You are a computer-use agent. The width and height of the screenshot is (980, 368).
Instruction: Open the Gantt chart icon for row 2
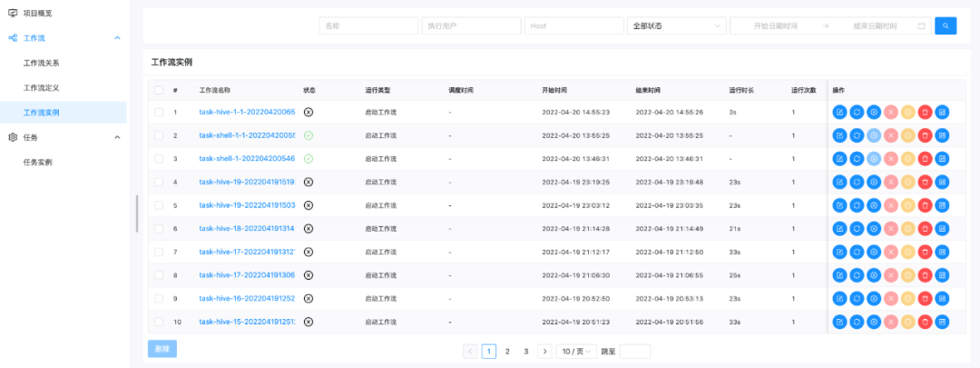942,135
